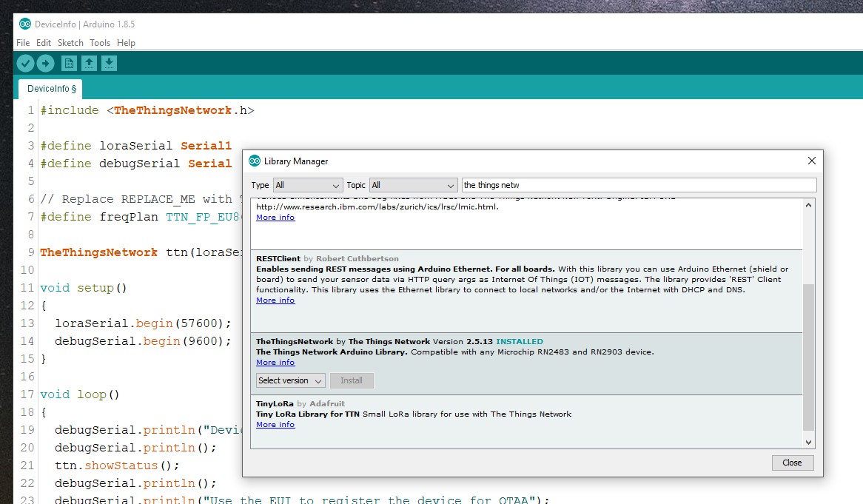Select the DeviceInfo sketch tab

[x=51, y=89]
